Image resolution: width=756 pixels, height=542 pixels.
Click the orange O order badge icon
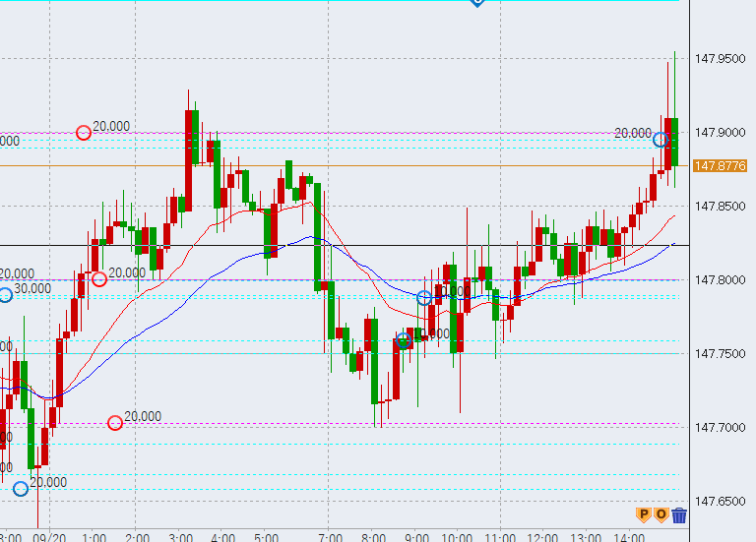[x=661, y=513]
